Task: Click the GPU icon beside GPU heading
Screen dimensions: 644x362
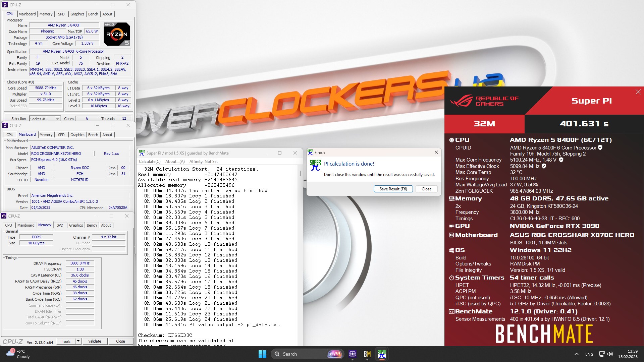Action: [451, 226]
